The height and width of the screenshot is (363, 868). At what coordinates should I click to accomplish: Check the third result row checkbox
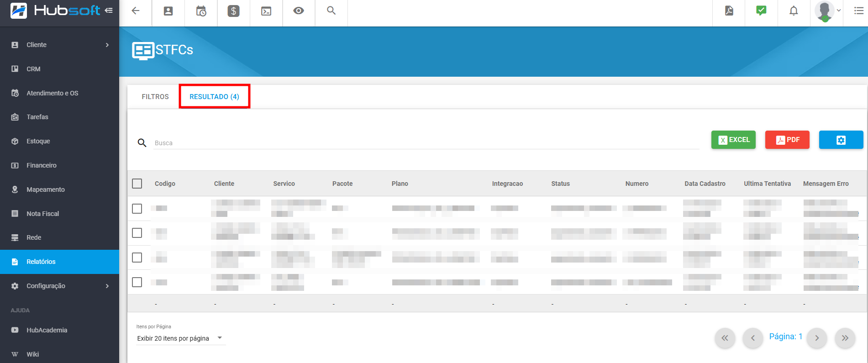[137, 258]
